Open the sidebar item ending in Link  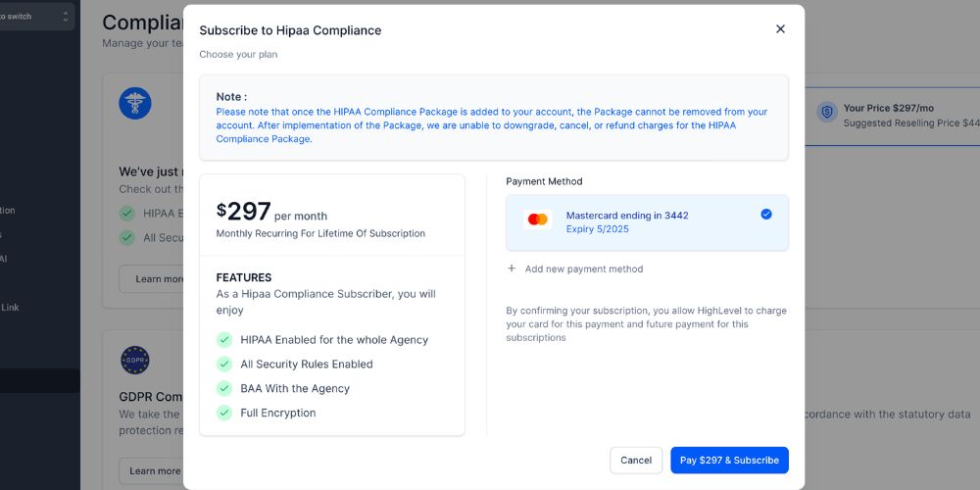click(10, 308)
